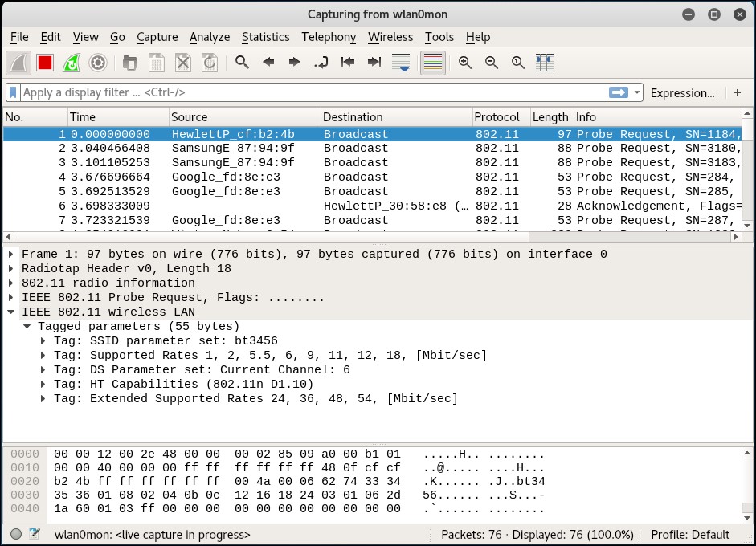
Task: Toggle packet colorization rules button
Action: 432,63
